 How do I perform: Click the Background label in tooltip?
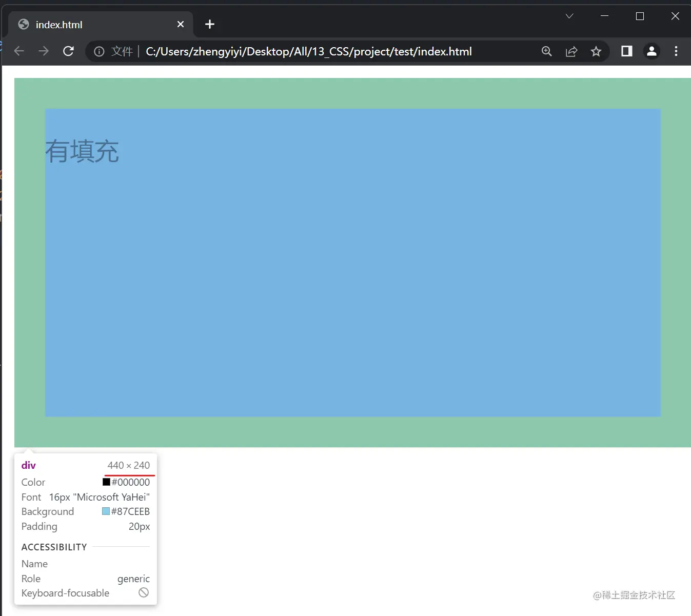(x=48, y=511)
